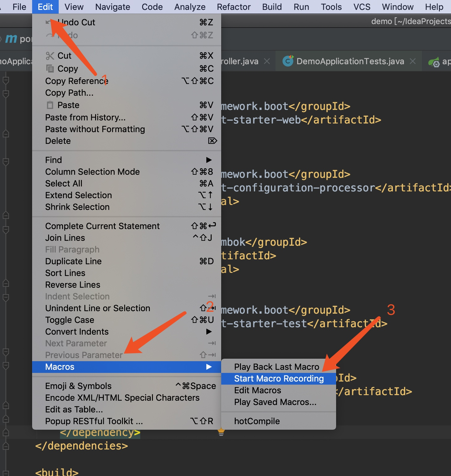The image size is (451, 476).
Task: Select Encode XML/HTML Special Characters
Action: pos(127,398)
